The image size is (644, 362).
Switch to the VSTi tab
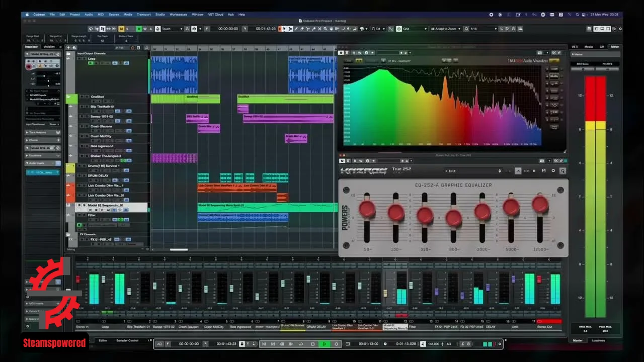[x=574, y=47]
